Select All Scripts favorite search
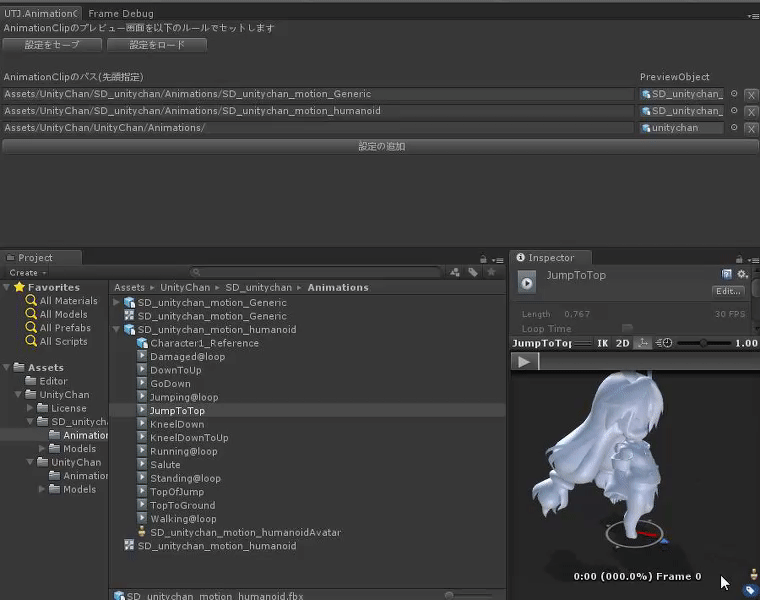The width and height of the screenshot is (760, 600). [x=63, y=342]
